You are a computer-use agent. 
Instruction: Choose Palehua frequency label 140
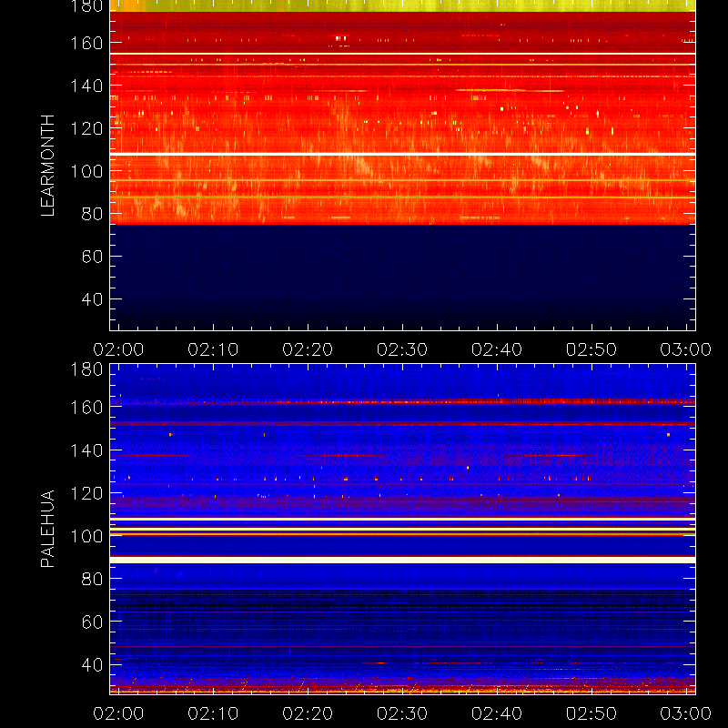click(x=86, y=450)
